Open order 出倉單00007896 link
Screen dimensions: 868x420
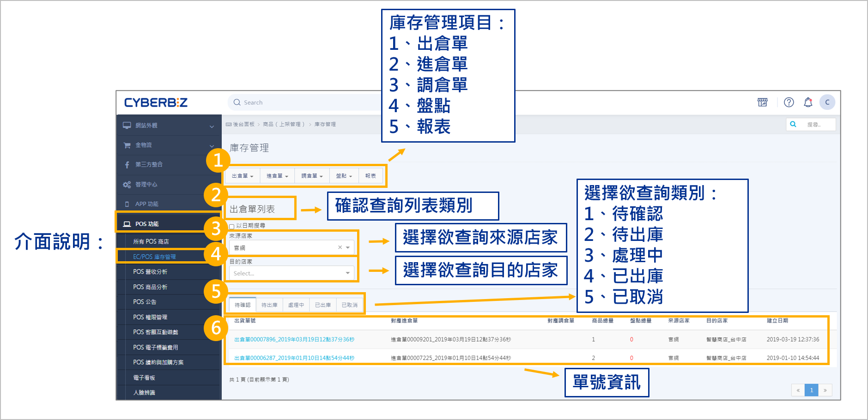point(294,339)
